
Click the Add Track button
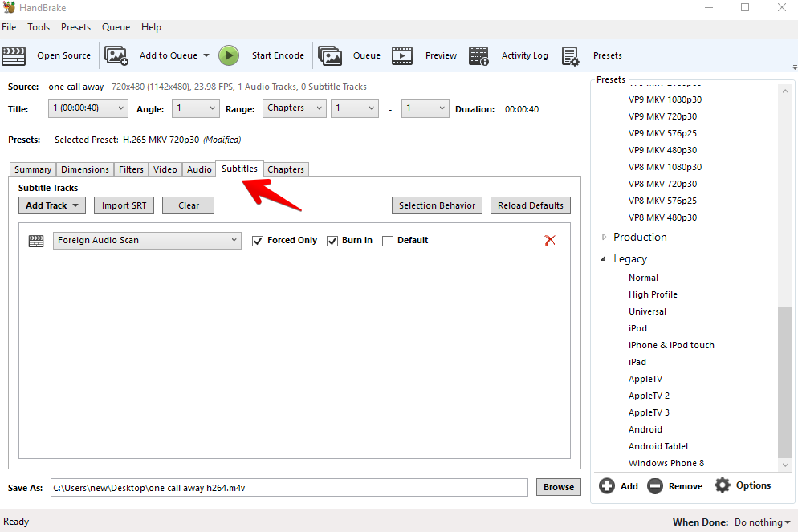[52, 205]
